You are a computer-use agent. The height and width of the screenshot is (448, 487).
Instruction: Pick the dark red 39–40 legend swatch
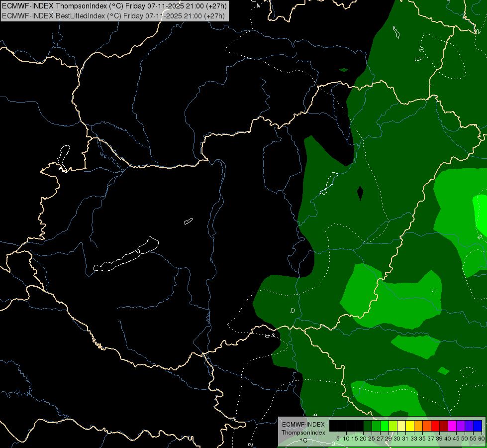pyautogui.click(x=444, y=426)
